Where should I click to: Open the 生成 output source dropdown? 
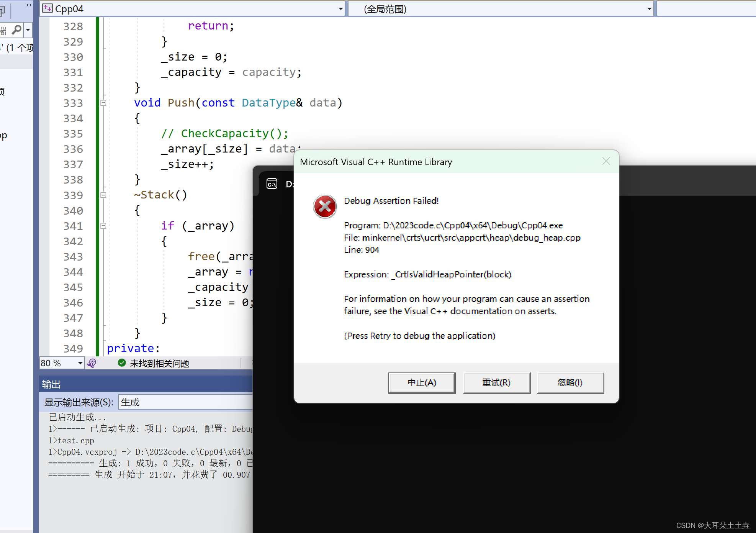(186, 402)
